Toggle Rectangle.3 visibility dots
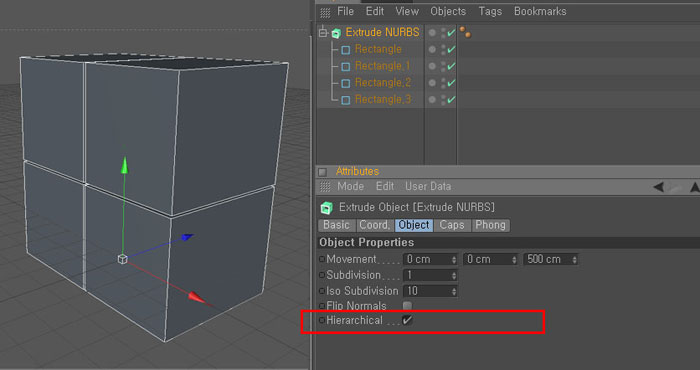Image resolution: width=700 pixels, height=370 pixels. tap(443, 100)
